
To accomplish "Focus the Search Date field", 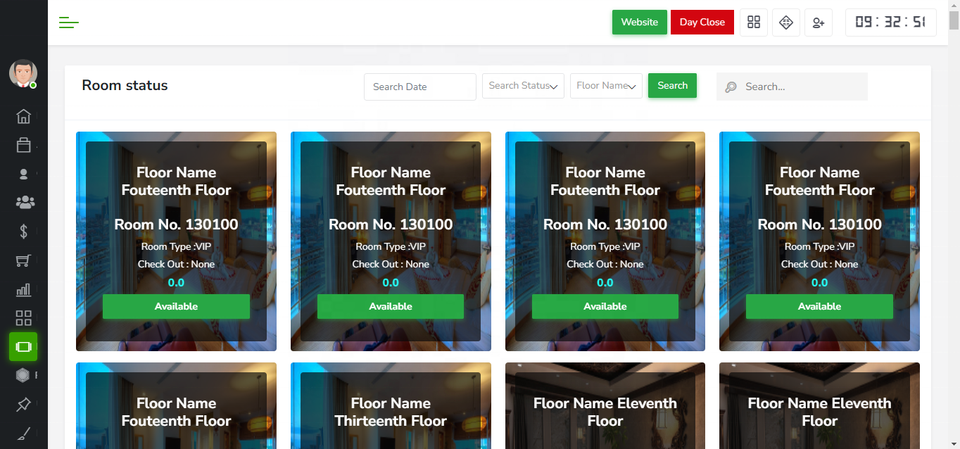I will click(x=420, y=87).
